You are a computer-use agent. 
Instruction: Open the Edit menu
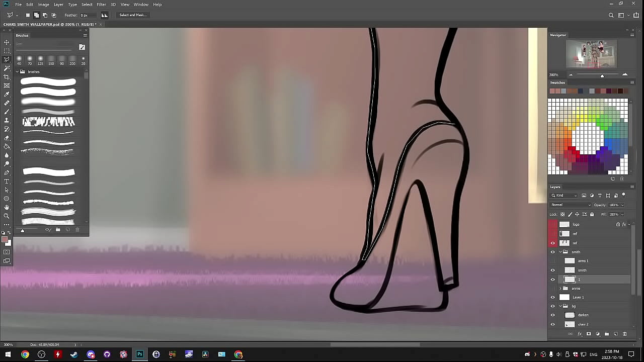(30, 5)
